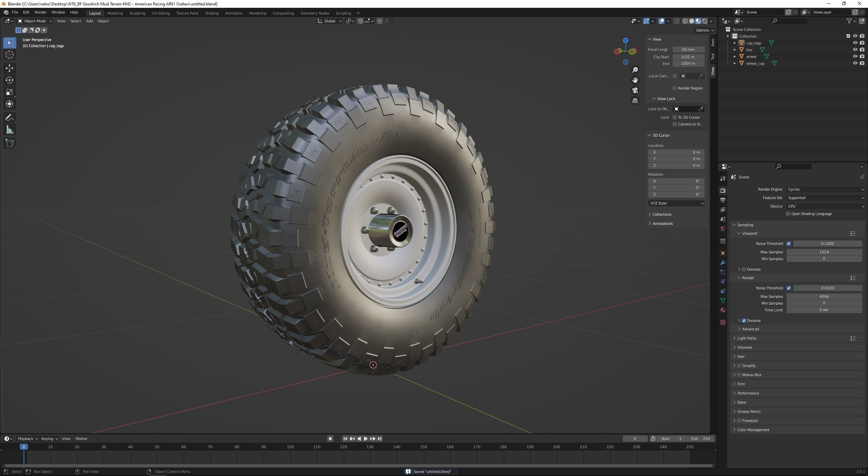The width and height of the screenshot is (868, 476).
Task: Hide cap_logo in viewport via eye
Action: point(855,43)
